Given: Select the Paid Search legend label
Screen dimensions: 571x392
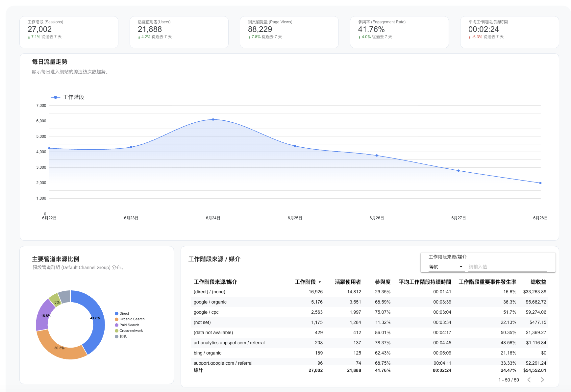Looking at the screenshot, I should (x=129, y=325).
